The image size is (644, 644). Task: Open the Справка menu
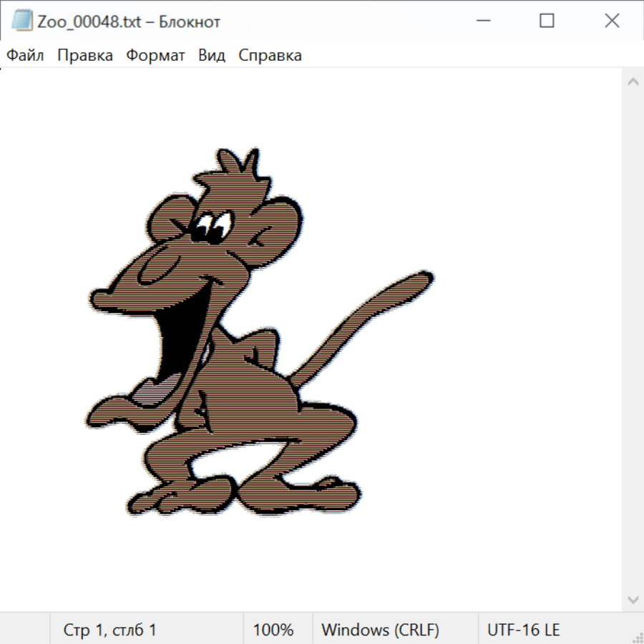[x=270, y=56]
